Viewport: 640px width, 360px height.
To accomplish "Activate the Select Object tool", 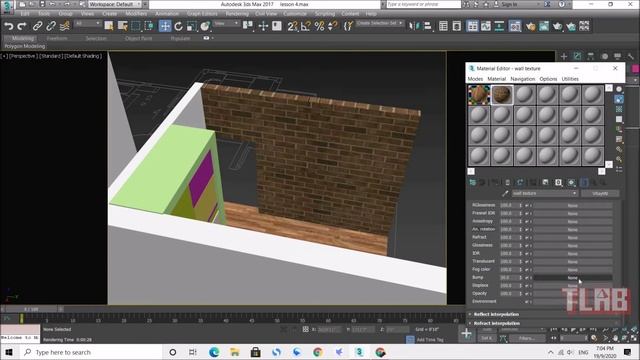I will click(109, 26).
